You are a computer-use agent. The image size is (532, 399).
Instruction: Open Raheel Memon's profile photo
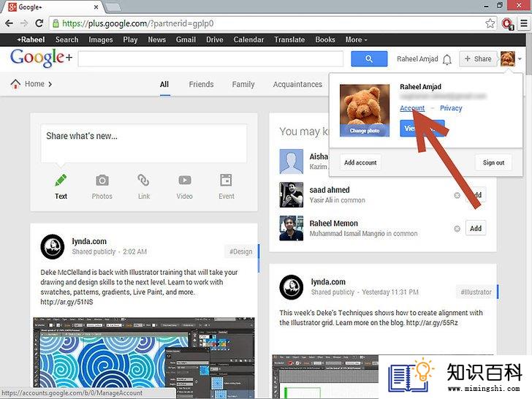(291, 228)
